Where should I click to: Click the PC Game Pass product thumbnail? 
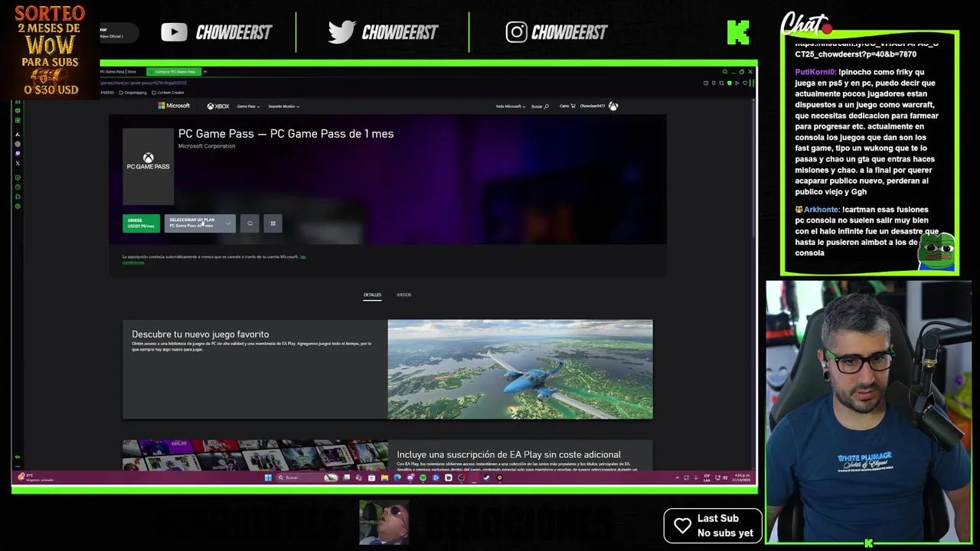[x=148, y=166]
